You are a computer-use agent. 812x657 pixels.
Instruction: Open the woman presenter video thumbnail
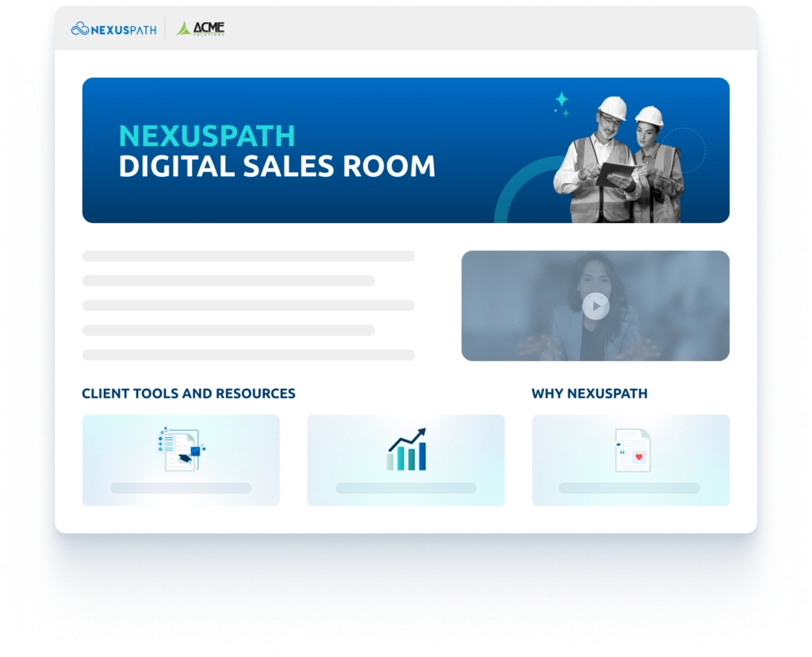pyautogui.click(x=596, y=305)
